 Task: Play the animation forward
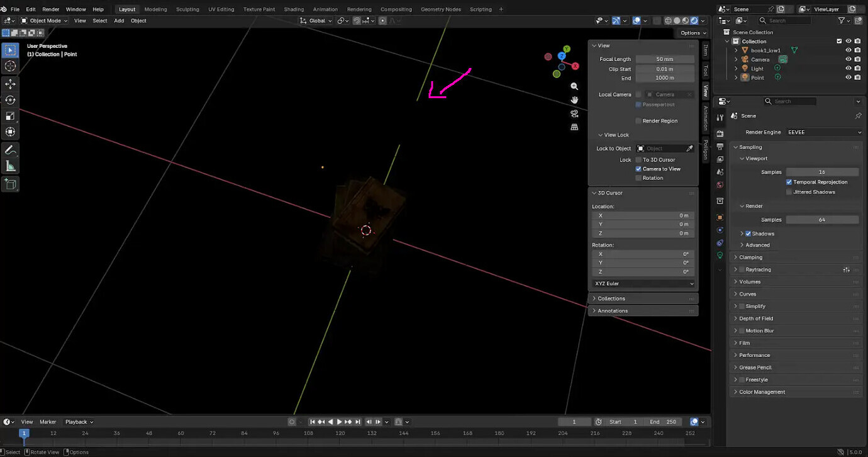pos(340,422)
